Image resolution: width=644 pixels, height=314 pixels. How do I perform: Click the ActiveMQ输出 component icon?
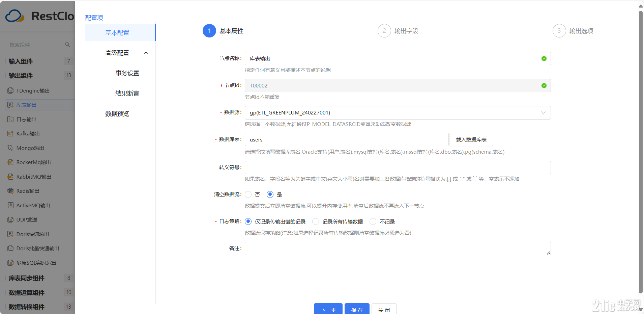[x=10, y=205]
